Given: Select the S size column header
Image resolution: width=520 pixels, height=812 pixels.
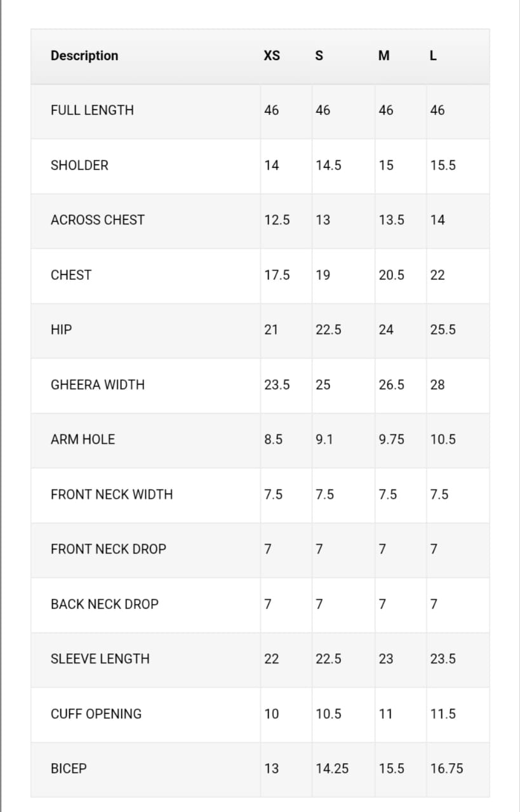Looking at the screenshot, I should pyautogui.click(x=319, y=56).
